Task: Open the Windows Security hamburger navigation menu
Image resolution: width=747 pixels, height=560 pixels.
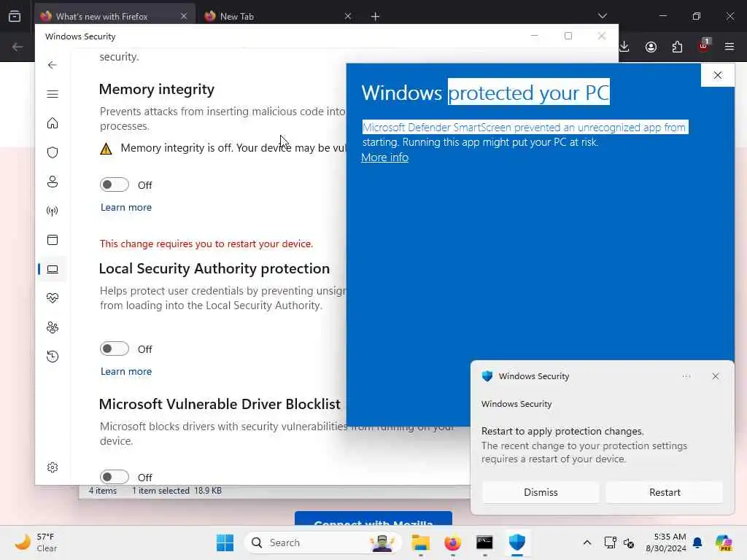Action: [x=53, y=94]
